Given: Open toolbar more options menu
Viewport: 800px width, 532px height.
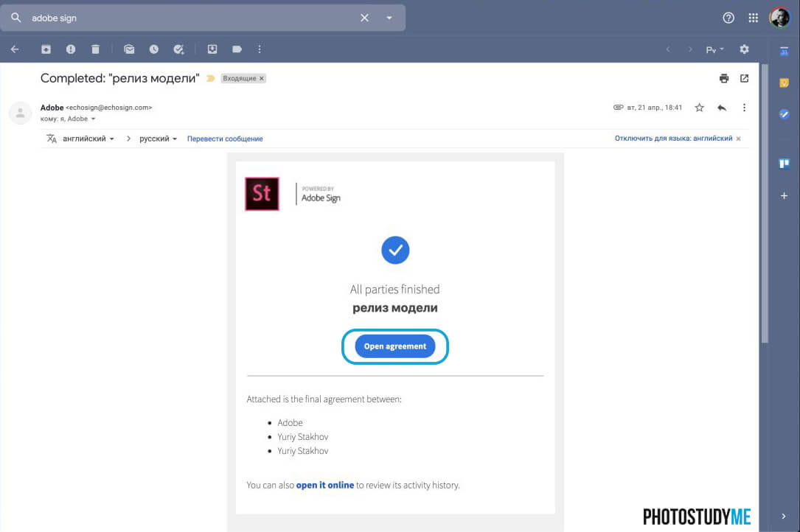Looking at the screenshot, I should [260, 49].
